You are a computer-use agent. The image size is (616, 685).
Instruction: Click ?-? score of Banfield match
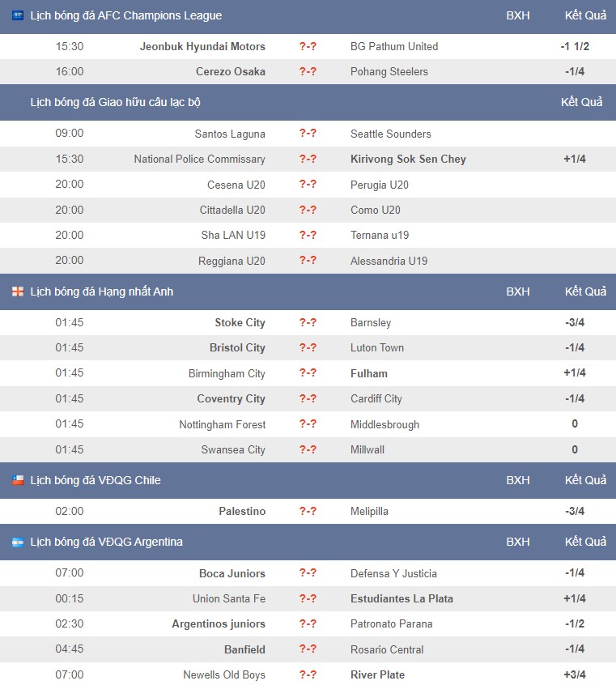click(x=308, y=649)
